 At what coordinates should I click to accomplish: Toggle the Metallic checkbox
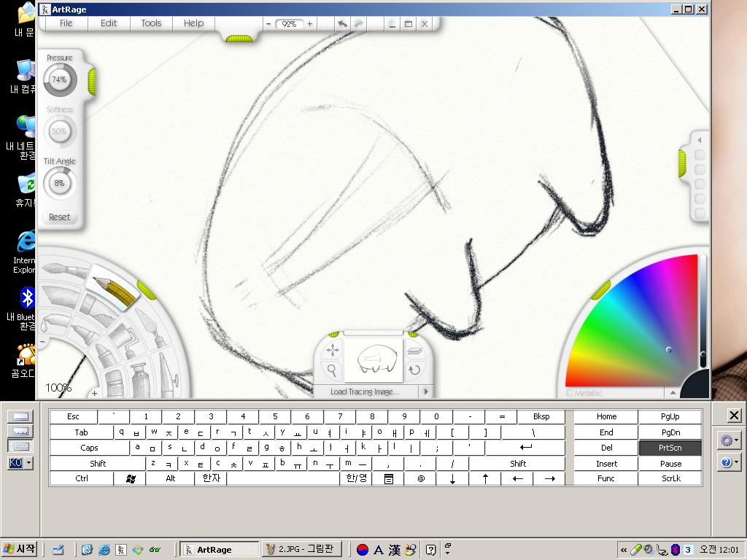(569, 393)
